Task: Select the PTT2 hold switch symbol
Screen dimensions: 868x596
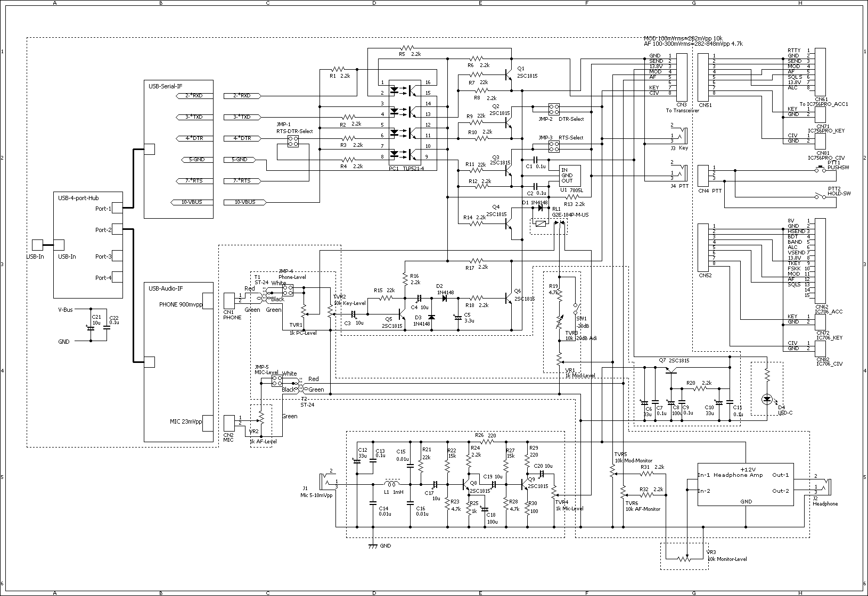Action: point(820,197)
